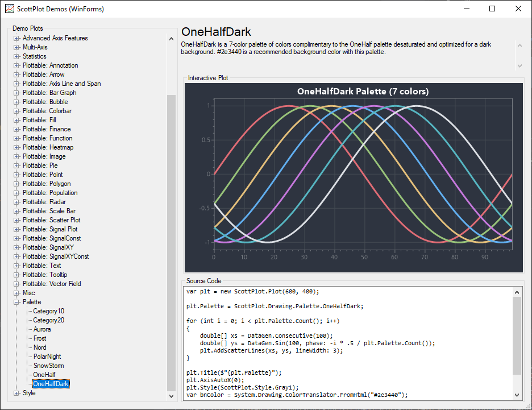Click the plt.Palette assignment code line
The height and width of the screenshot is (410, 532).
pyautogui.click(x=275, y=306)
